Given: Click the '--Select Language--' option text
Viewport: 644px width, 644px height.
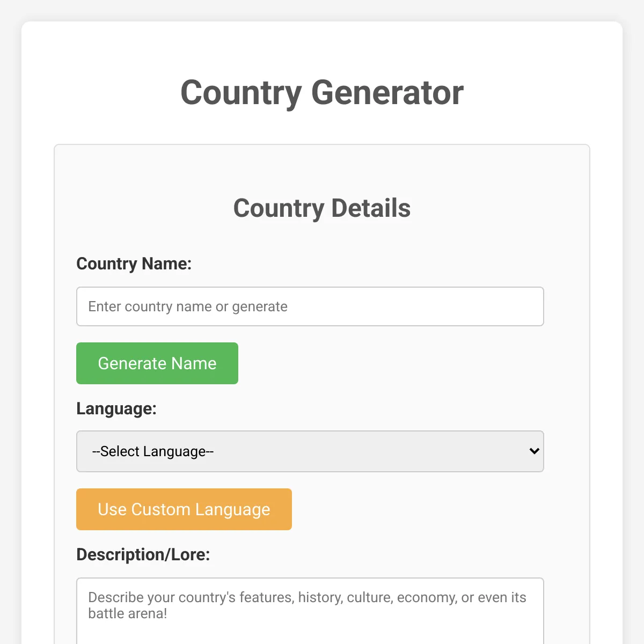Looking at the screenshot, I should pos(153,451).
